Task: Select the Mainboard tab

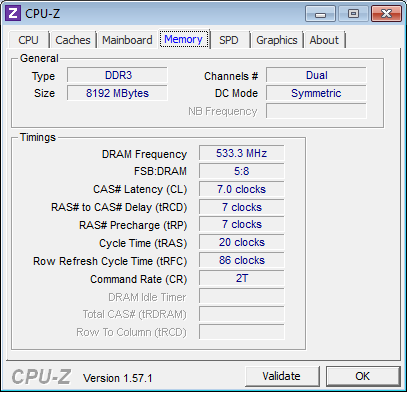Action: point(127,40)
